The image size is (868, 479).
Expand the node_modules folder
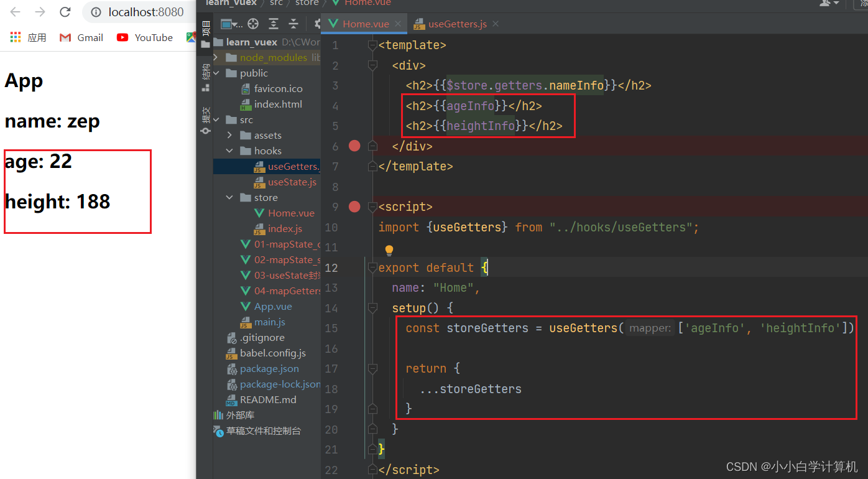[x=216, y=57]
